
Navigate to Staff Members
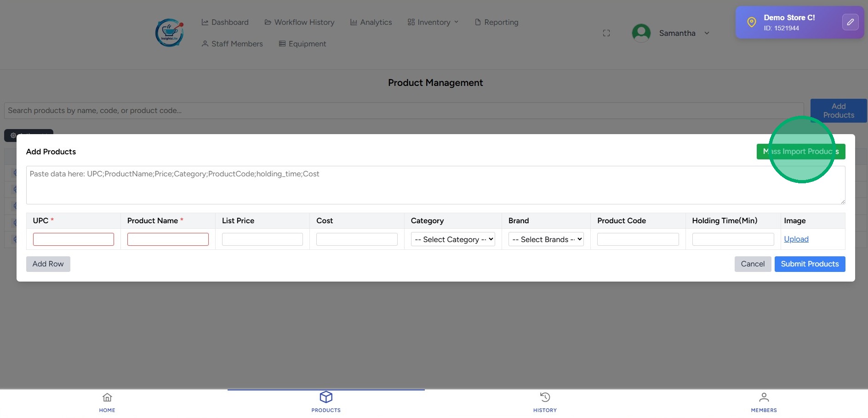click(232, 44)
